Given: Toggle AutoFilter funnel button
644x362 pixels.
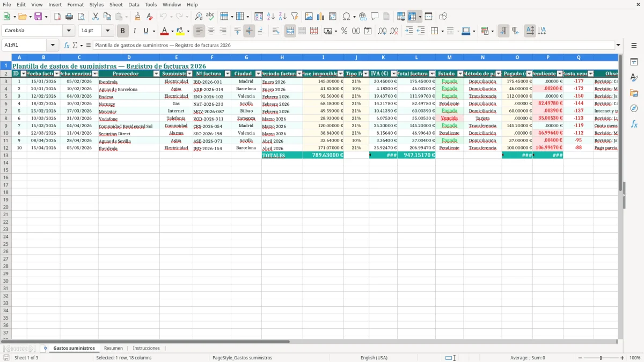Looking at the screenshot, I should 294,17.
